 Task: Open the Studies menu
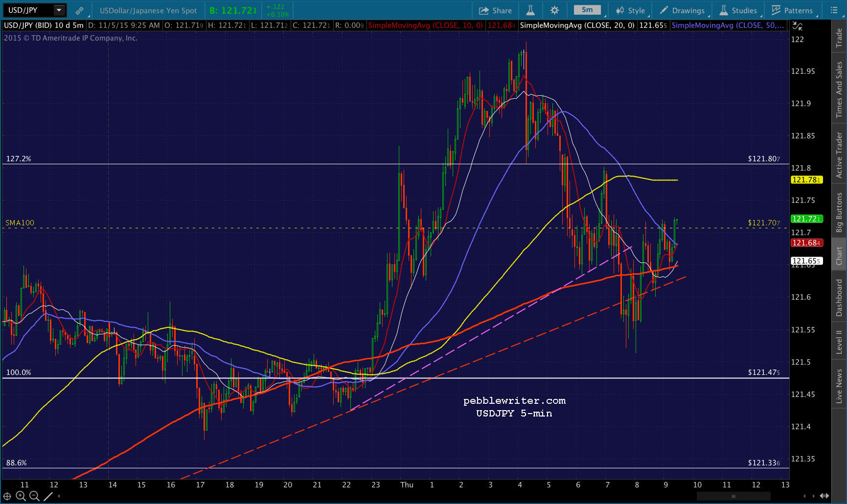738,10
